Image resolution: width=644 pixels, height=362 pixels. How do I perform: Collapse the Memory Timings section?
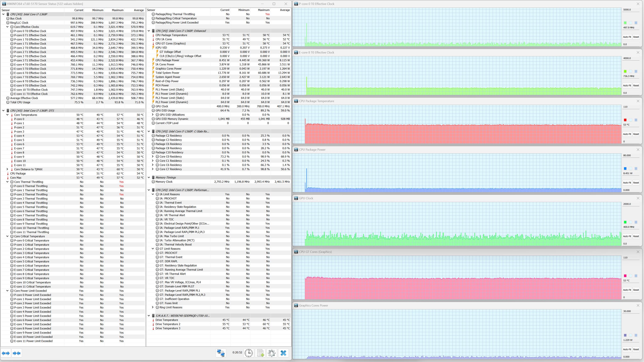[x=149, y=177]
